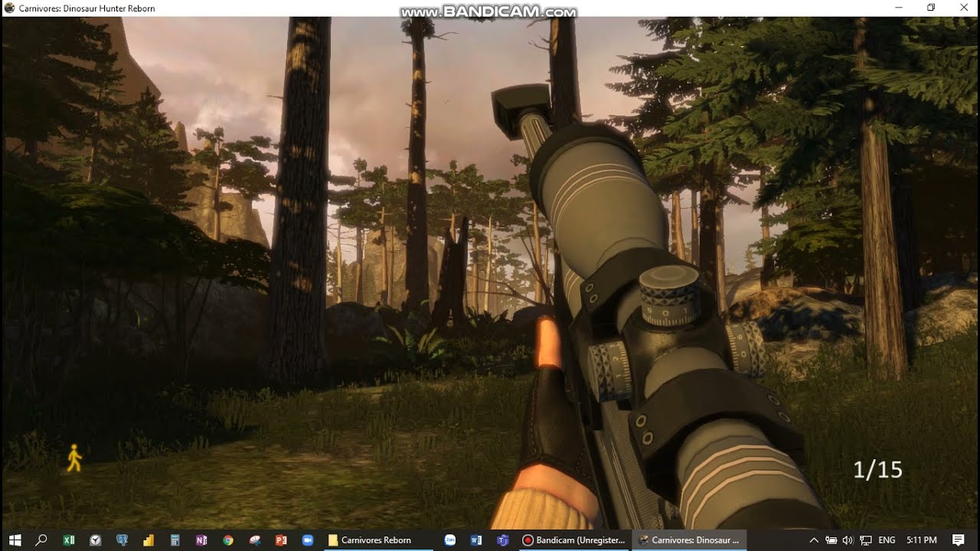980x551 pixels.
Task: Switch to Bandicam (Unregistered) taskbar window
Action: (x=573, y=540)
